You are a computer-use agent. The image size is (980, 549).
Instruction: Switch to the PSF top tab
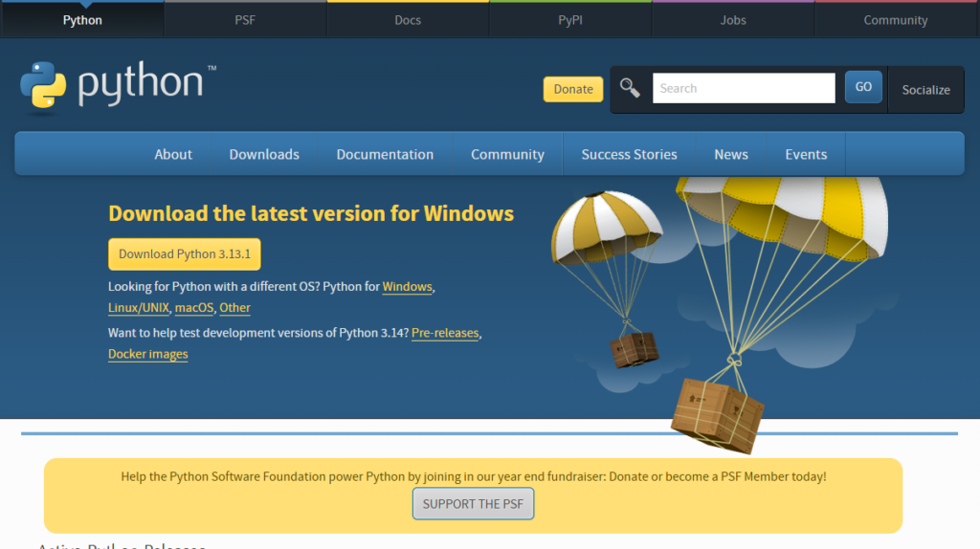tap(245, 20)
